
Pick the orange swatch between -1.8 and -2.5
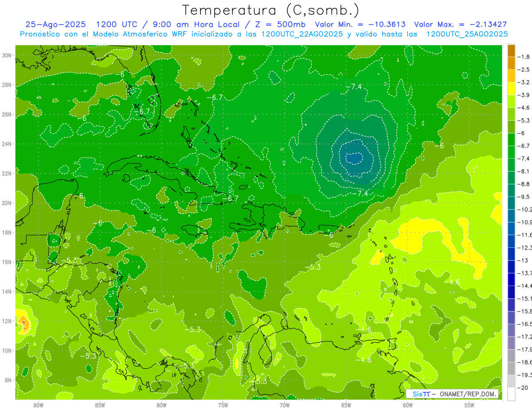[511, 63]
